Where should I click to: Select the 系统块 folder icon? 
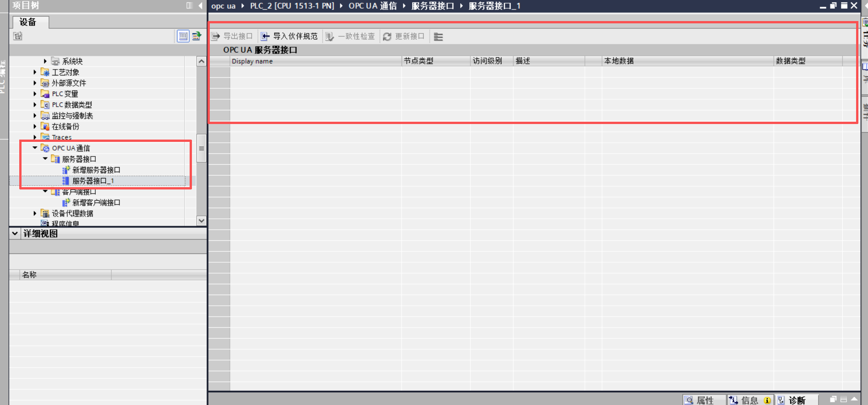coord(55,61)
